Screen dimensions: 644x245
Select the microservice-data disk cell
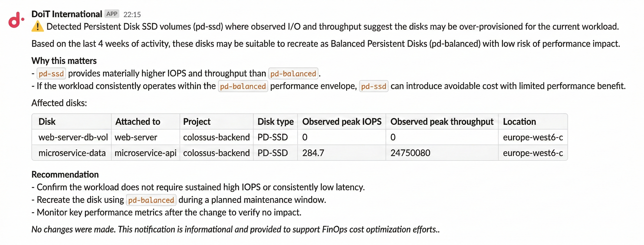coord(72,153)
